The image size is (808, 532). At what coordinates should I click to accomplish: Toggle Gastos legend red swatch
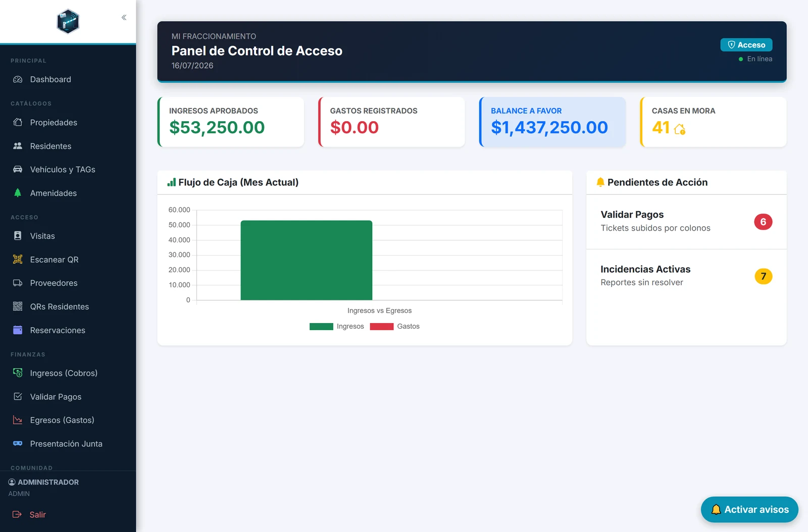[x=382, y=327]
